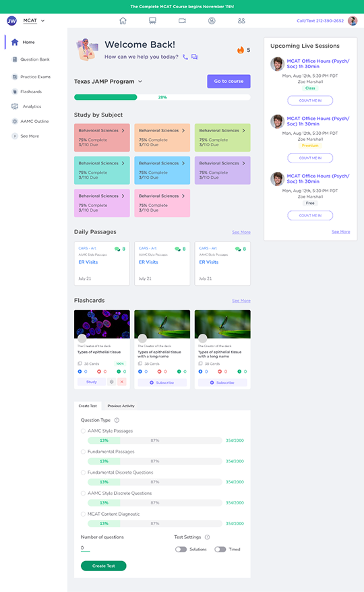Select Fundamental Passages radio button
This screenshot has height=592, width=364.
(x=83, y=452)
